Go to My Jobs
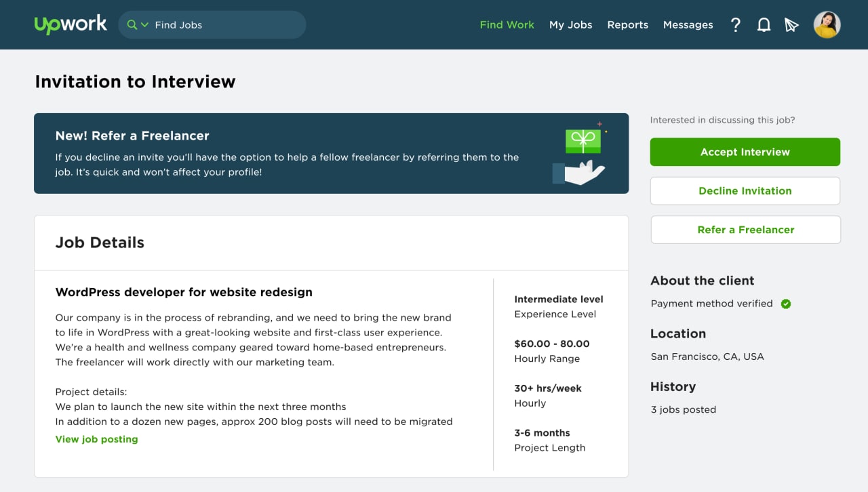Image resolution: width=868 pixels, height=492 pixels. (x=570, y=25)
